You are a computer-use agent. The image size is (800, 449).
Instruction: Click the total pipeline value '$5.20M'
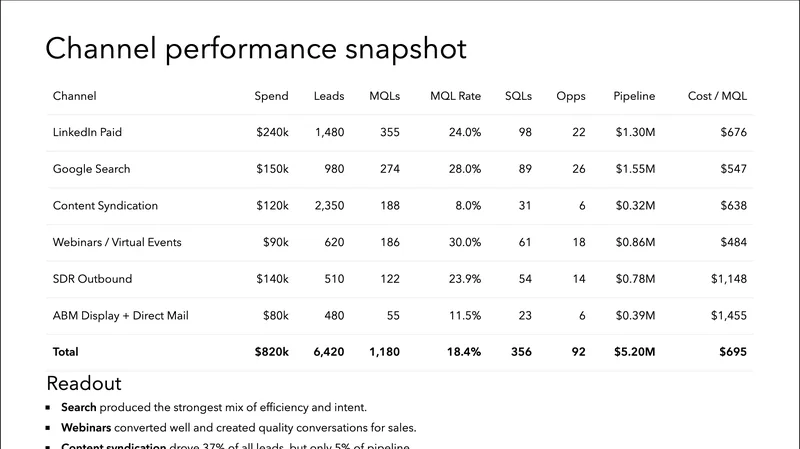coord(634,352)
